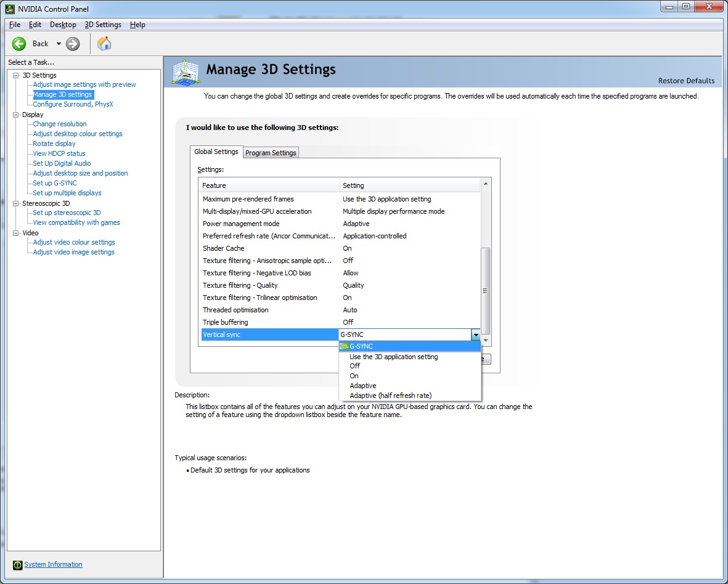This screenshot has width=728, height=584.
Task: Open the System Information link
Action: [53, 565]
